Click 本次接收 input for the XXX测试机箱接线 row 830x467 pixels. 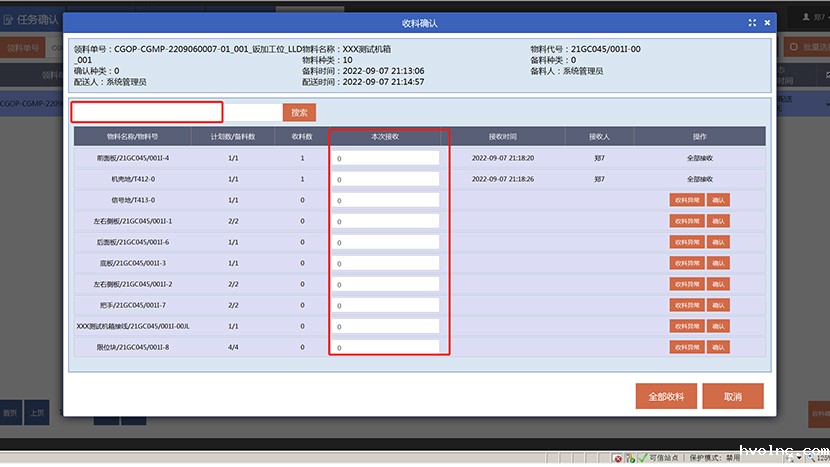(386, 326)
